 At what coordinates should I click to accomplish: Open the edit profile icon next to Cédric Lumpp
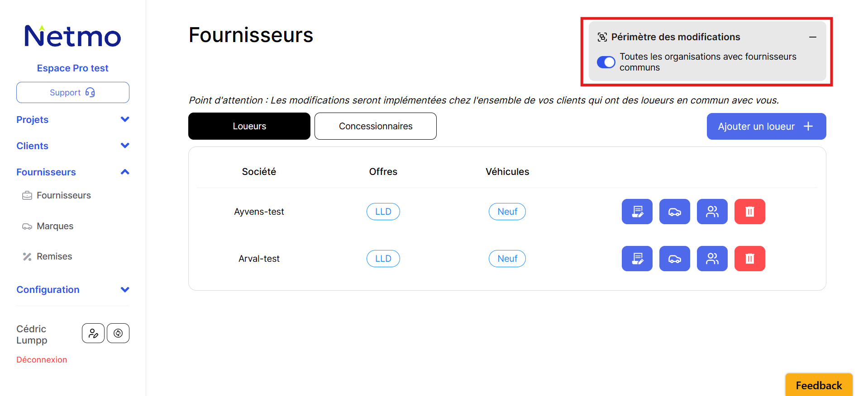(93, 333)
